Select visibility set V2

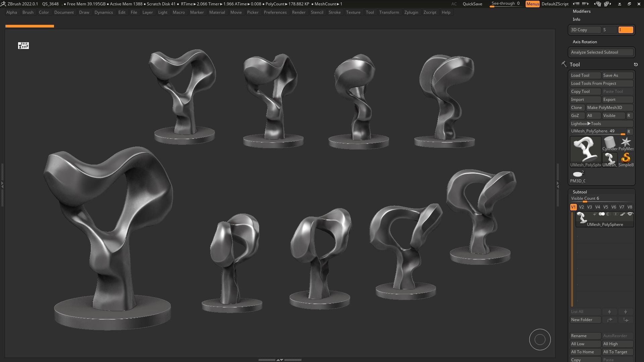click(x=581, y=207)
